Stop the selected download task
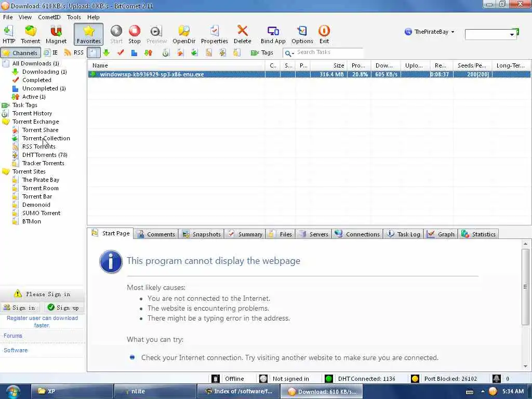This screenshot has width=532, height=399. coord(135,34)
